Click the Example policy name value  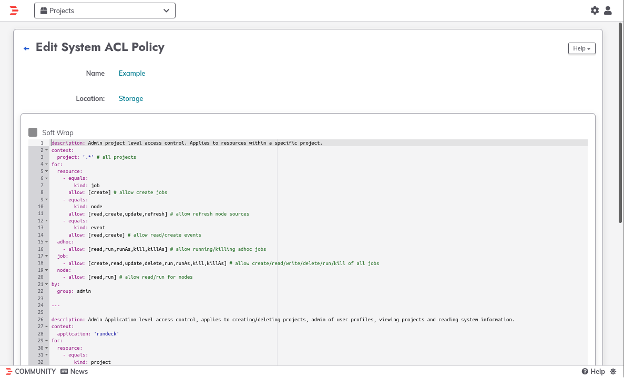point(132,73)
